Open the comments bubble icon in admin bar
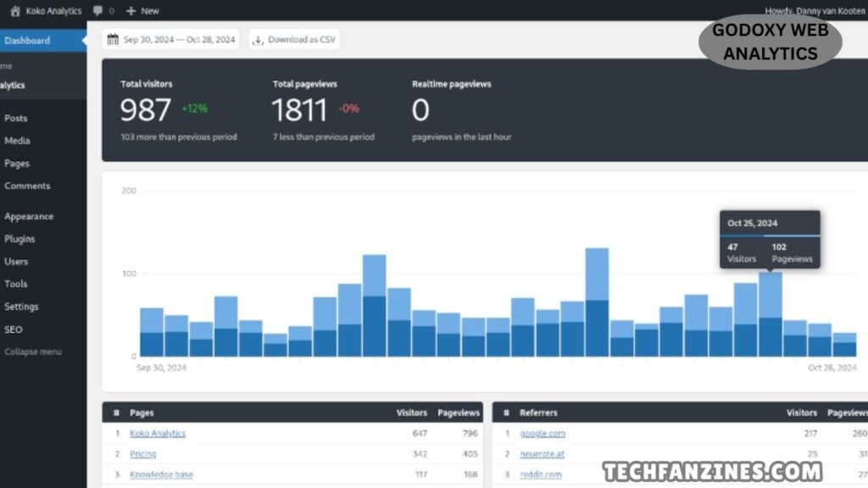868x488 pixels. 98,11
